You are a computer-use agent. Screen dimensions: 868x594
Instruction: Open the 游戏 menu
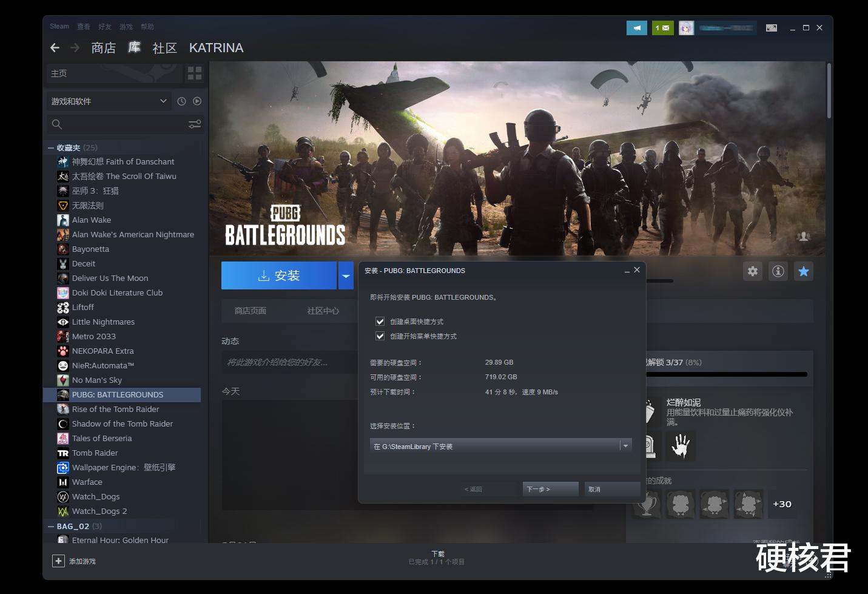pos(126,27)
